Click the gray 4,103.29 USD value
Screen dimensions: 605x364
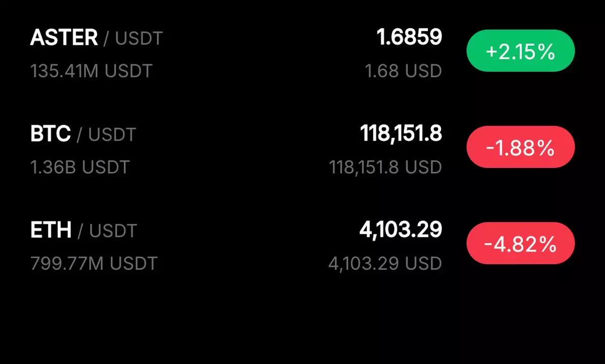point(385,263)
